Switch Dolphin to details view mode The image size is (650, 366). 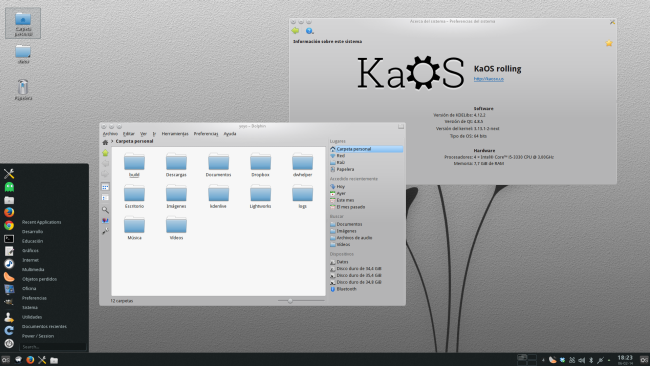(105, 198)
